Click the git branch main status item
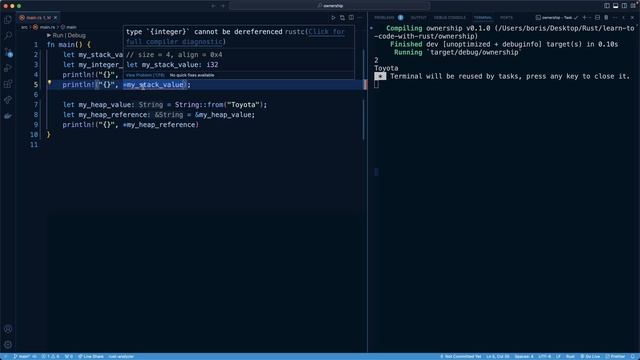 [x=22, y=356]
